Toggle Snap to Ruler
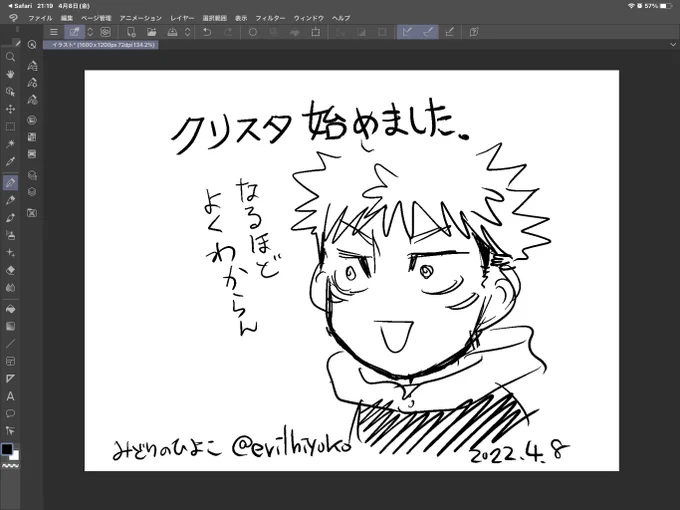 (407, 32)
